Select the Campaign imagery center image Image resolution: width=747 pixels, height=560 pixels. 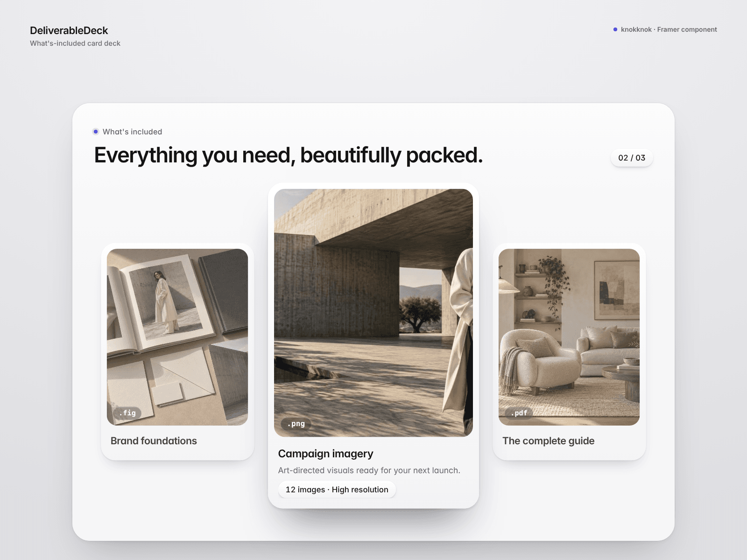coord(373,313)
